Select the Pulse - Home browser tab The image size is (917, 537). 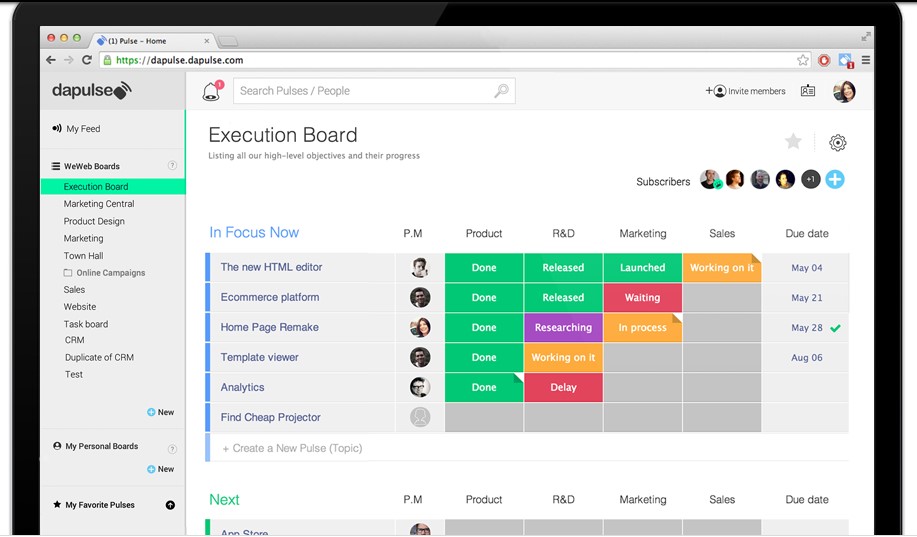(x=153, y=41)
